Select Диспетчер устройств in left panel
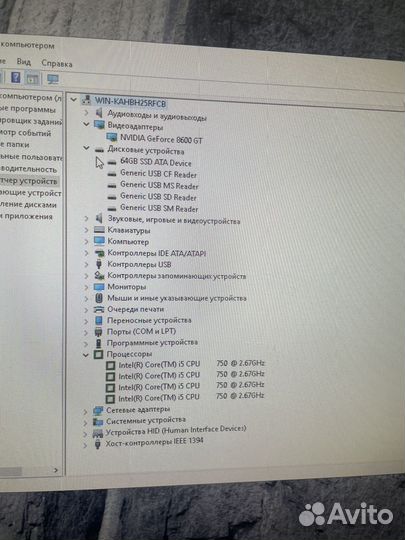This screenshot has width=405, height=540. click(29, 181)
